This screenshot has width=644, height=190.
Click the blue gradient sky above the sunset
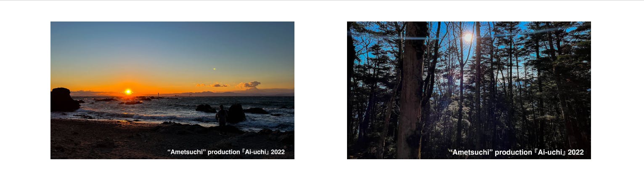pyautogui.click(x=172, y=42)
